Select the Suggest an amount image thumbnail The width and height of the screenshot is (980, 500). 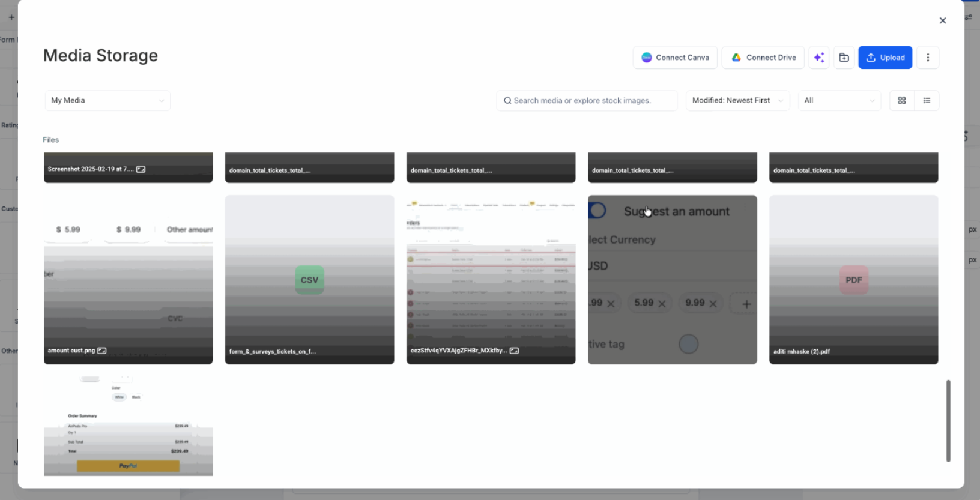[x=672, y=280]
